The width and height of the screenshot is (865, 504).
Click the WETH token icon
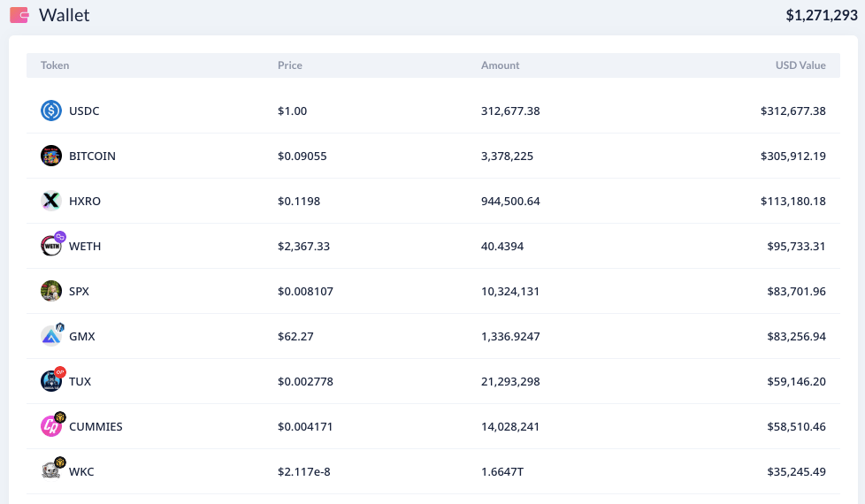(x=52, y=244)
